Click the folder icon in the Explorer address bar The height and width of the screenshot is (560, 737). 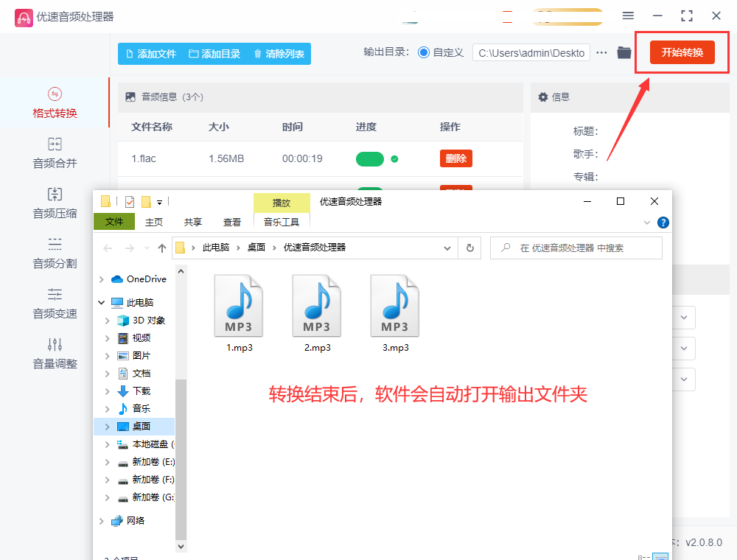point(180,248)
